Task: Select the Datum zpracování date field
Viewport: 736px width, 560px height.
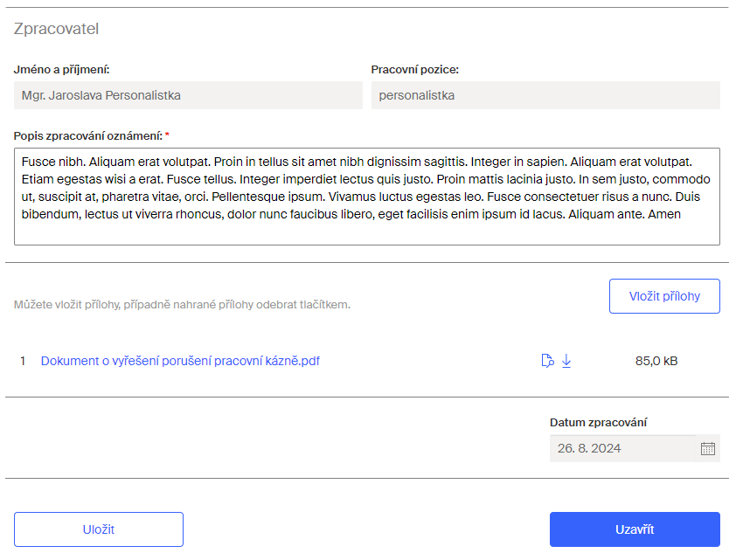Action: (622, 448)
